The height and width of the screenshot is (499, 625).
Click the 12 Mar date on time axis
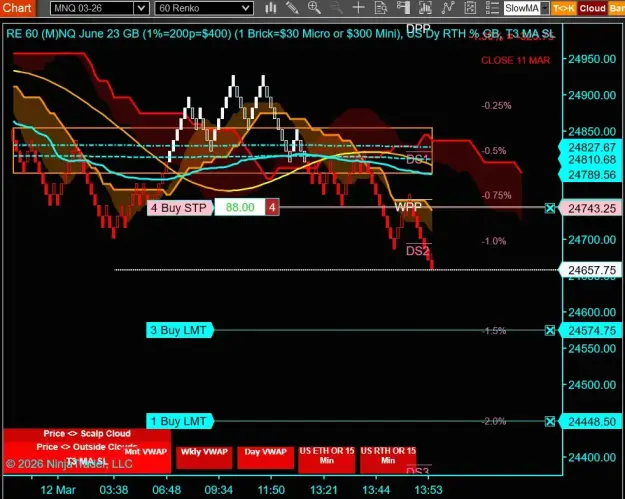pos(58,490)
